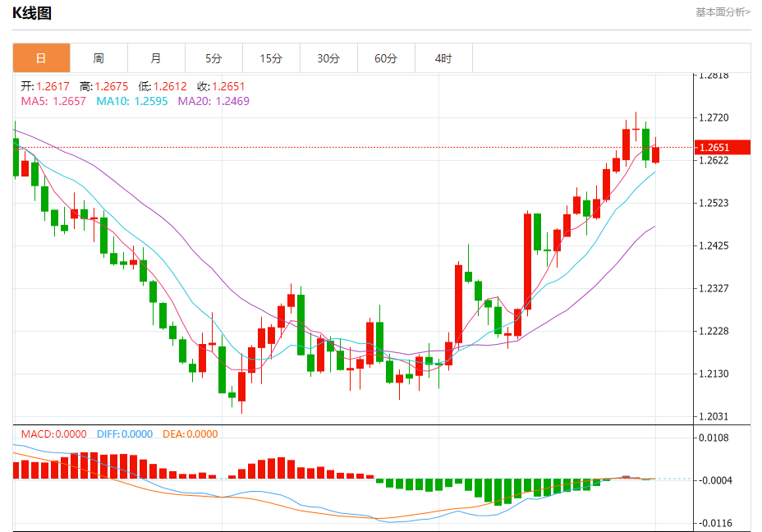Click the 1.2130 price axis label
762x532 pixels.
click(x=714, y=374)
